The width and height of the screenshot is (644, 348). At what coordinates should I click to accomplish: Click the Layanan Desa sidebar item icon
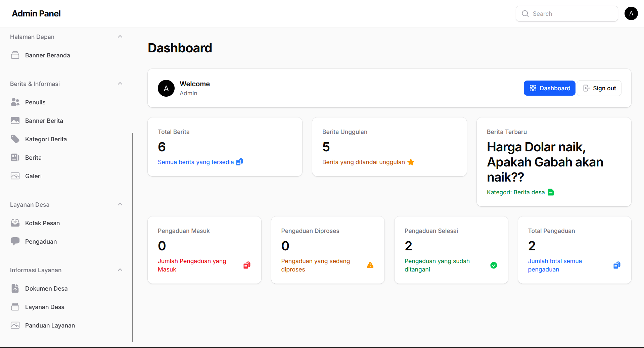15,307
